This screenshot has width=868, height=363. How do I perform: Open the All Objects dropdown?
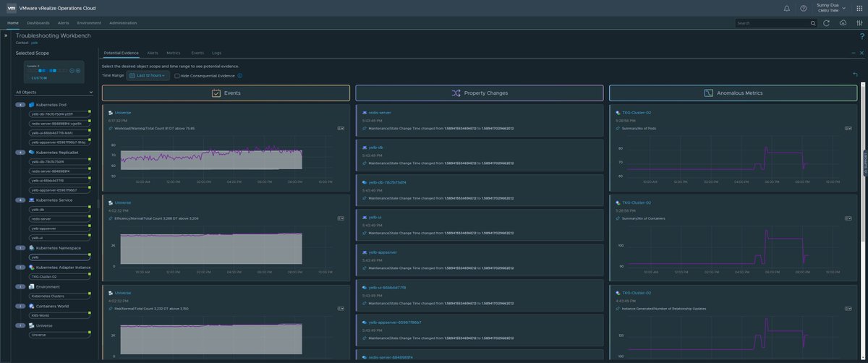(54, 93)
